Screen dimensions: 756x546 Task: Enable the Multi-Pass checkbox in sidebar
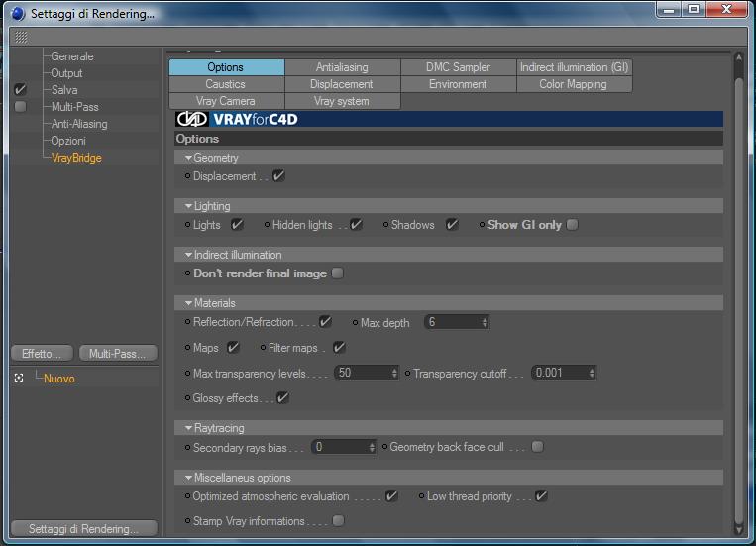tap(20, 107)
